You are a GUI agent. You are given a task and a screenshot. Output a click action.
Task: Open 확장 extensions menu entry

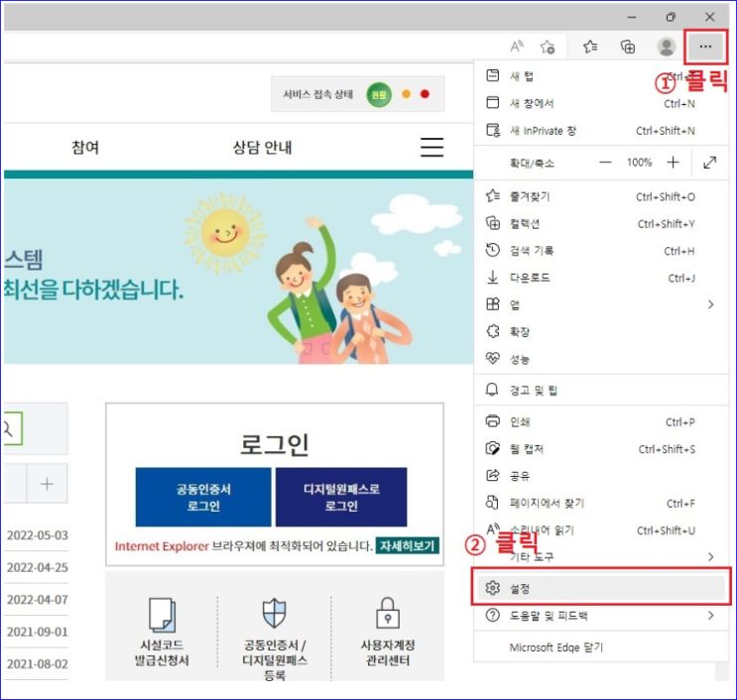[601, 332]
